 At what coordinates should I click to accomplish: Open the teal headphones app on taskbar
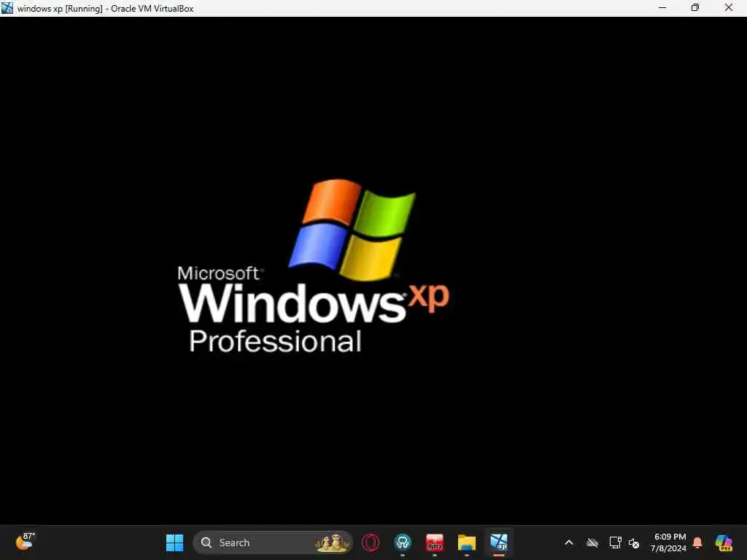403,542
